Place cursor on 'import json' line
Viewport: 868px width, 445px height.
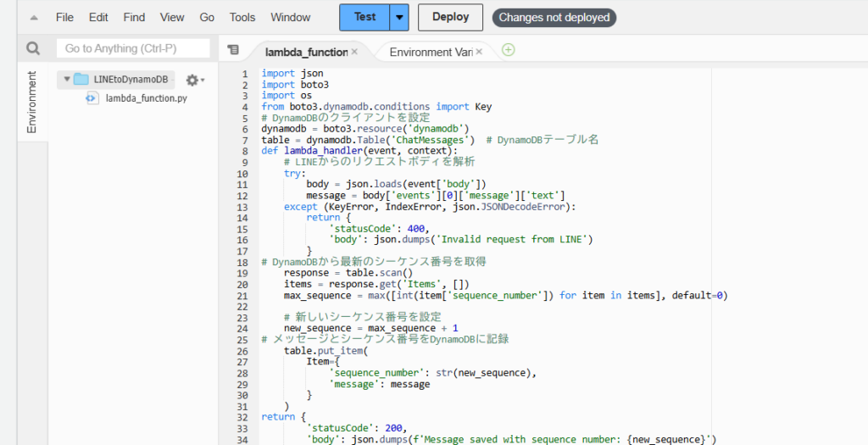pyautogui.click(x=292, y=73)
